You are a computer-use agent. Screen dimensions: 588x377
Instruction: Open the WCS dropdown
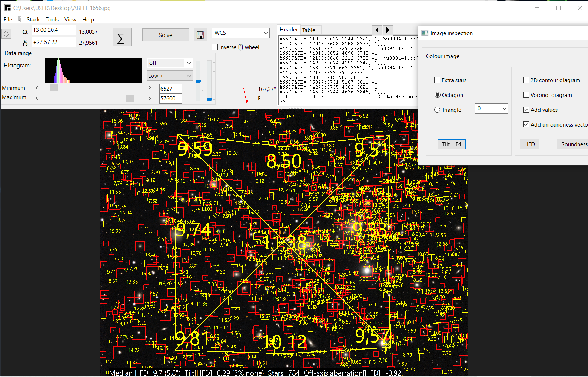click(x=241, y=33)
